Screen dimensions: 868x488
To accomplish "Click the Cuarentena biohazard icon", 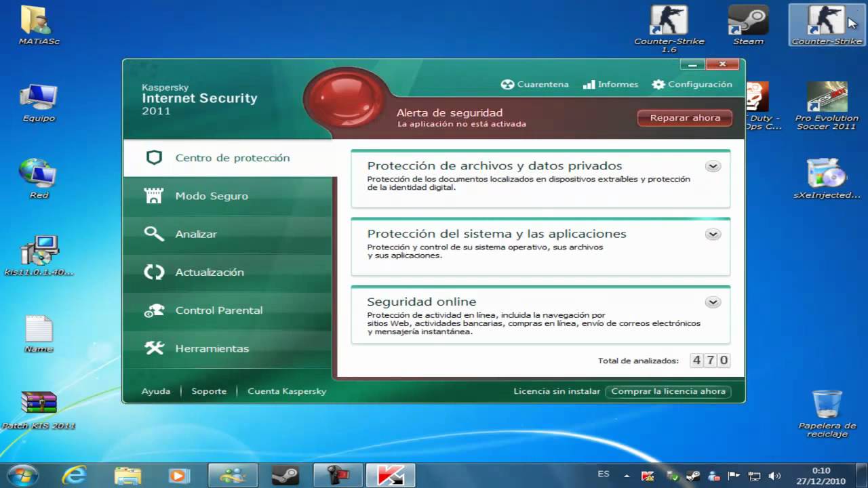I will 507,85.
